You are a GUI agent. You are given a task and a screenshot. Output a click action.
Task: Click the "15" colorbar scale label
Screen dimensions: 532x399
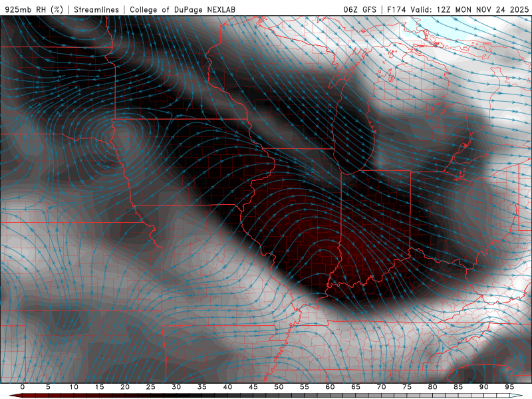(x=99, y=387)
